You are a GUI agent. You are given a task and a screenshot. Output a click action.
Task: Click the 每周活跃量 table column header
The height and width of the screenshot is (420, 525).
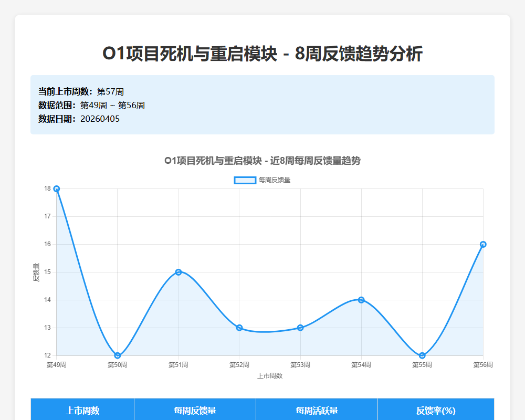317,410
